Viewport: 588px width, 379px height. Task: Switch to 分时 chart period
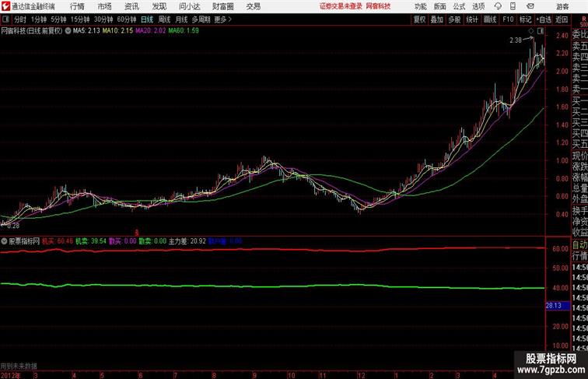(x=20, y=19)
